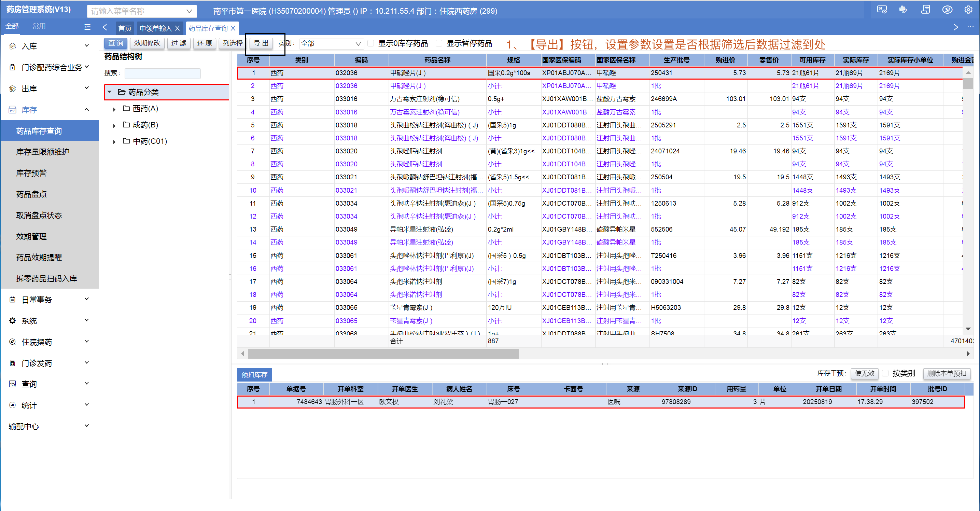Click the 导出 export button

pyautogui.click(x=261, y=43)
